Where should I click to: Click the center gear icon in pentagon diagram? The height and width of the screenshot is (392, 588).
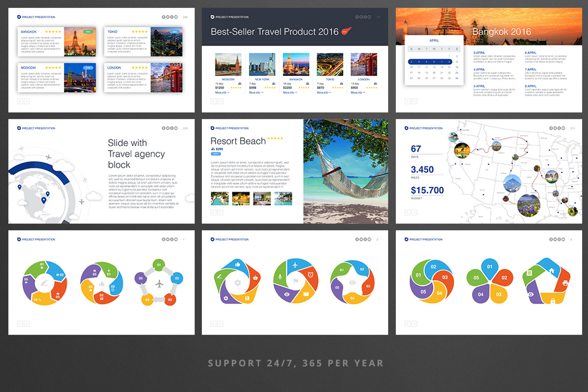pos(238,283)
